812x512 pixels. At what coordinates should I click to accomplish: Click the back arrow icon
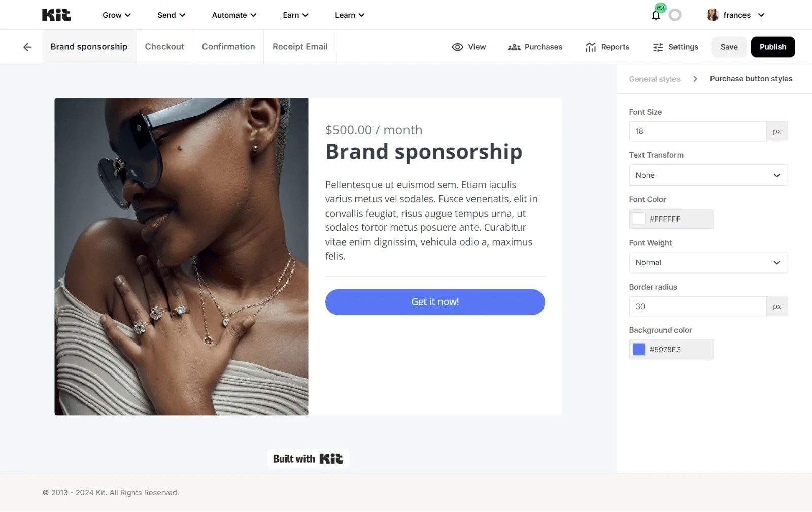point(27,47)
